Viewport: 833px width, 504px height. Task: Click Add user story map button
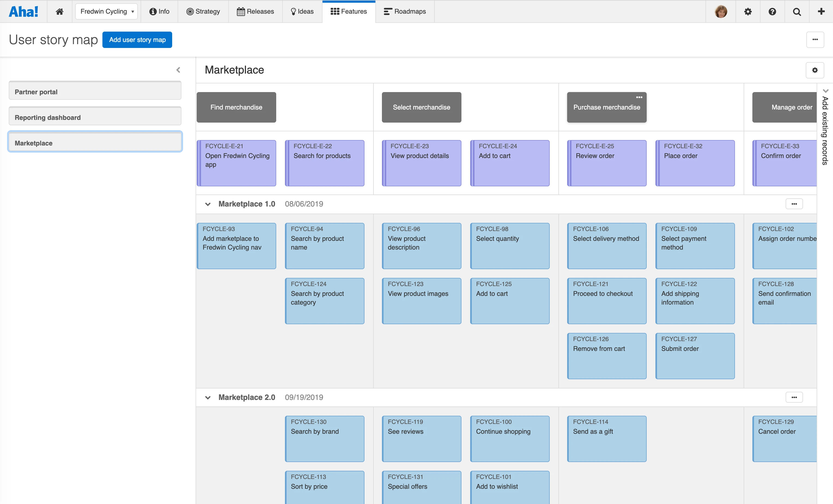137,40
